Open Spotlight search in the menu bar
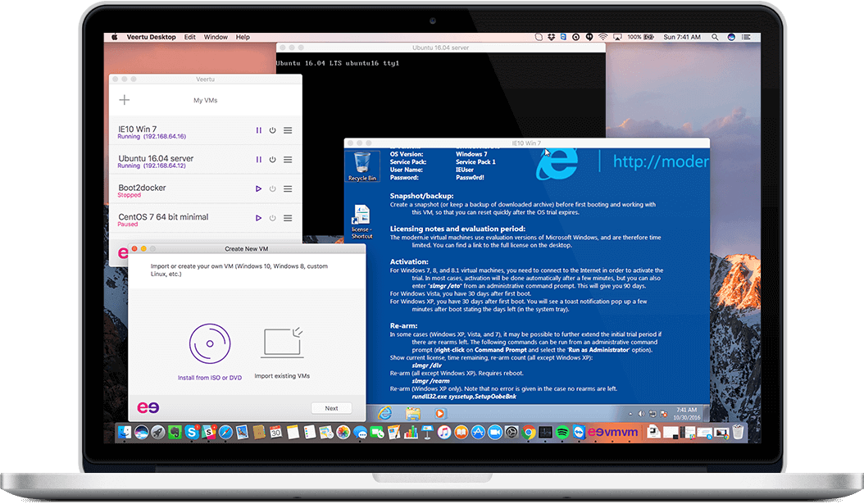This screenshot has width=864, height=504. tap(715, 37)
